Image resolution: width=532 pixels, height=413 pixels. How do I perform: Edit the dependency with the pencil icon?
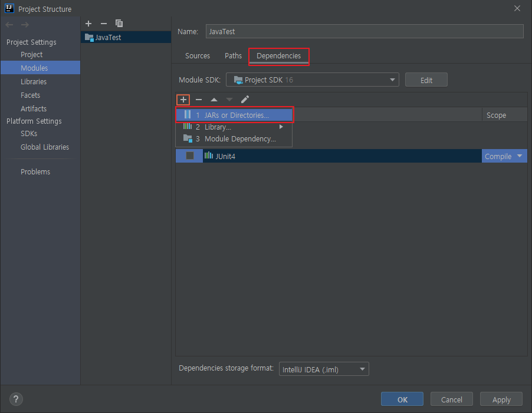tap(245, 99)
